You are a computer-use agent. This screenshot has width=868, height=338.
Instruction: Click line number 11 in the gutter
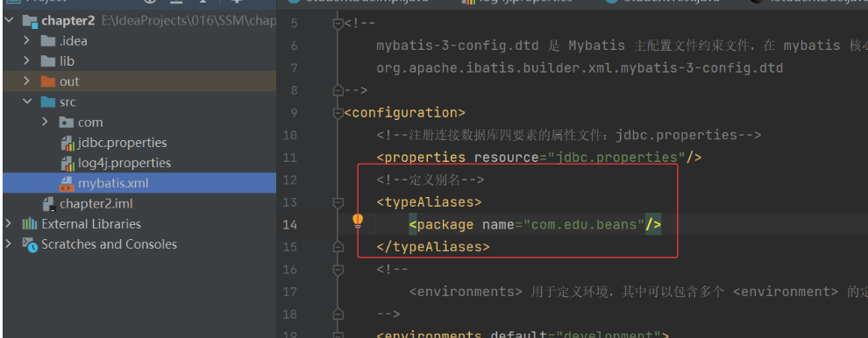(x=290, y=158)
